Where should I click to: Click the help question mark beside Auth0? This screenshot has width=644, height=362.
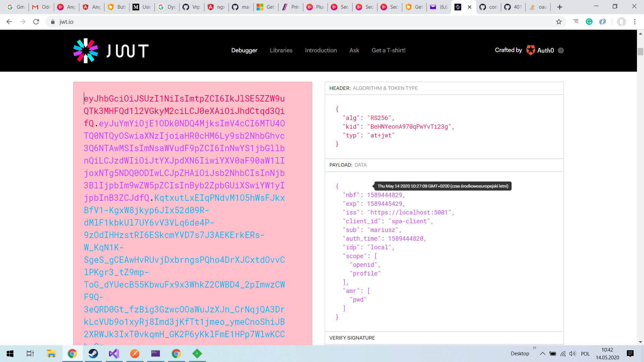(561, 50)
